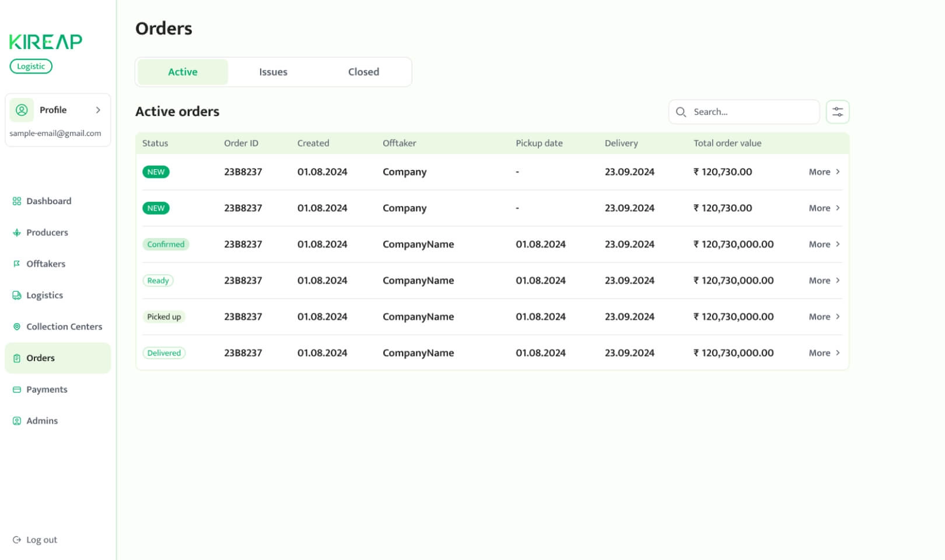This screenshot has height=560, width=945.
Task: Click the search magnifier icon
Action: pos(681,112)
